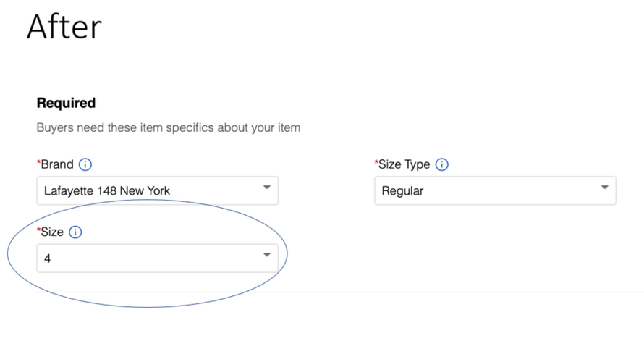Select the Lafayette 148 New York brand value
This screenshot has height=362, width=644.
(x=107, y=190)
